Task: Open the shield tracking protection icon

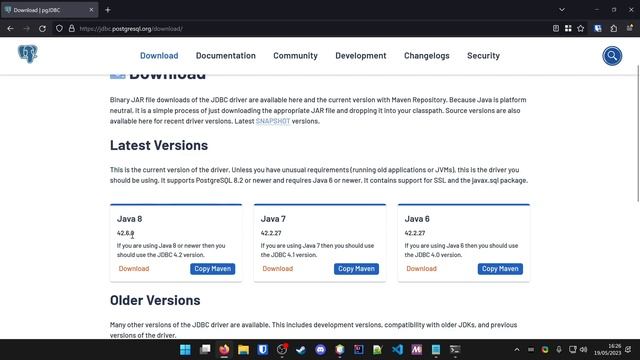Action: [59, 29]
